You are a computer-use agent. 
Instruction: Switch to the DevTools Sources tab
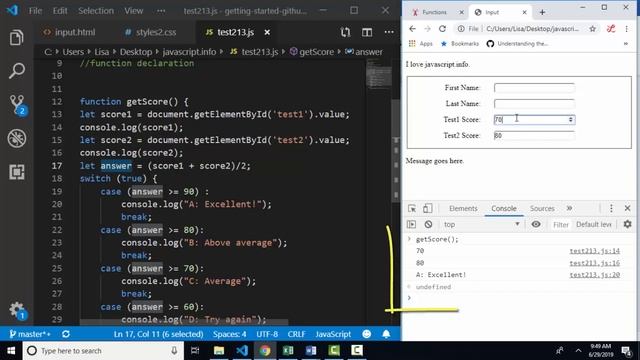click(x=542, y=209)
